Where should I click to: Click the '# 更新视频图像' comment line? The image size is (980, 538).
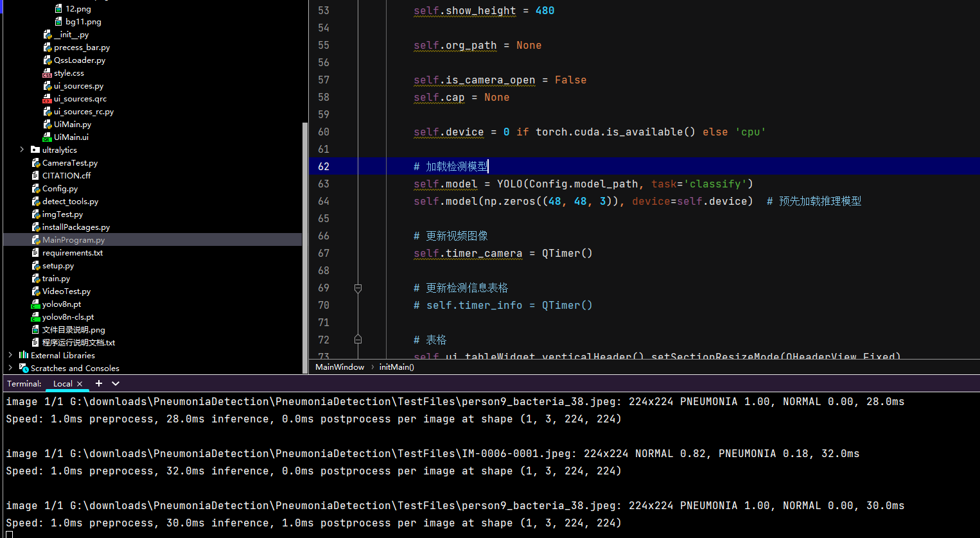(451, 236)
